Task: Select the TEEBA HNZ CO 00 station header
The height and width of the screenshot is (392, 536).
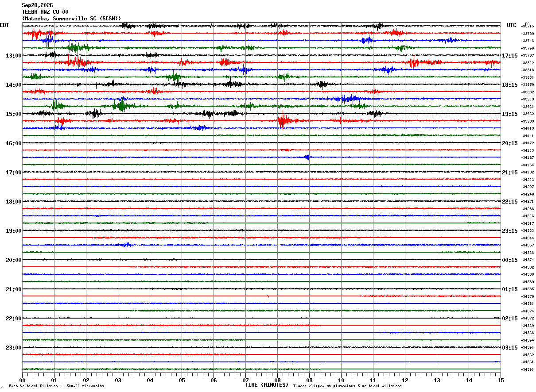Action: click(45, 12)
